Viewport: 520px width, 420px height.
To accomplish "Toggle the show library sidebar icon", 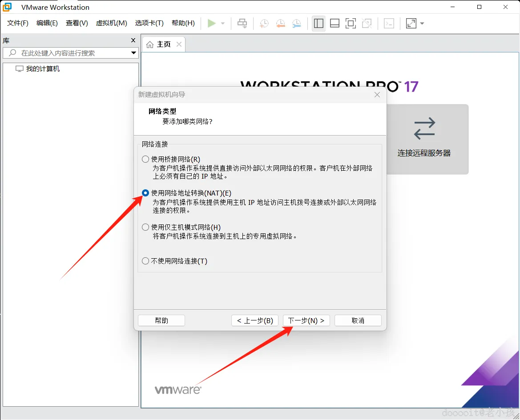I will [x=318, y=23].
